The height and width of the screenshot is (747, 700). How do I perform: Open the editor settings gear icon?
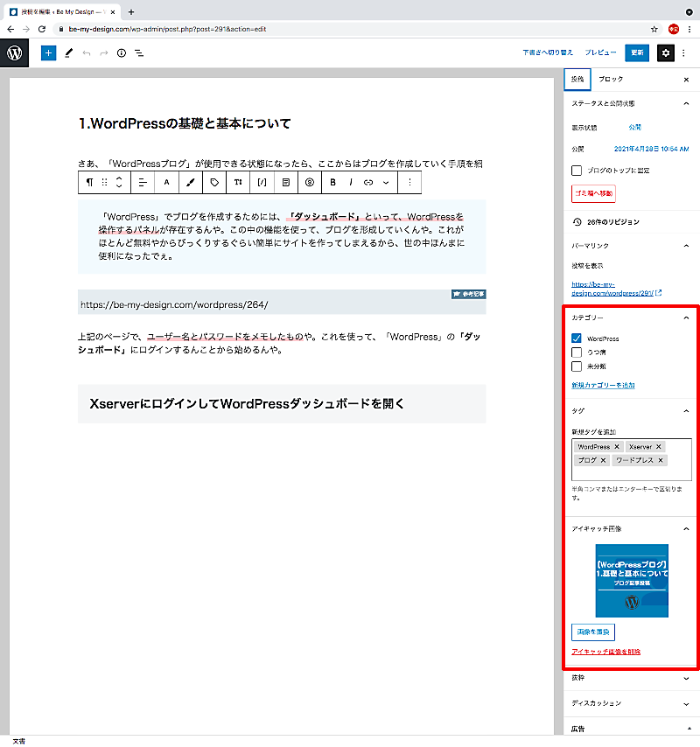pyautogui.click(x=666, y=52)
